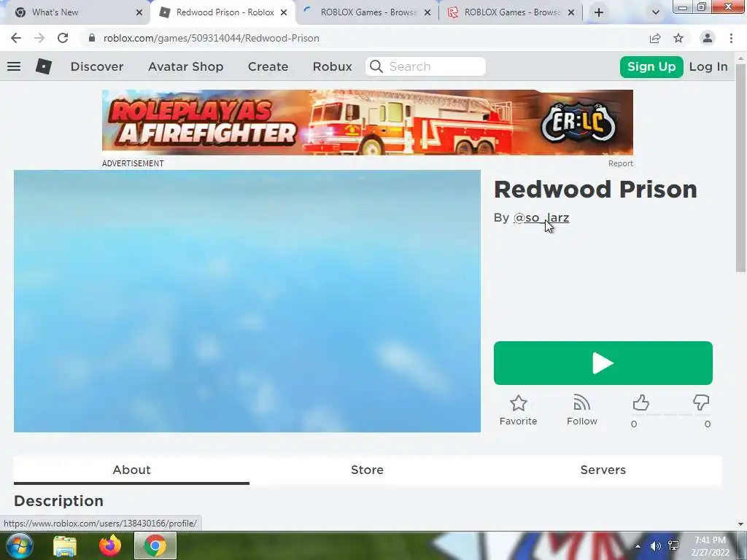Image resolution: width=747 pixels, height=560 pixels.
Task: Click the Log In link
Action: pos(708,66)
